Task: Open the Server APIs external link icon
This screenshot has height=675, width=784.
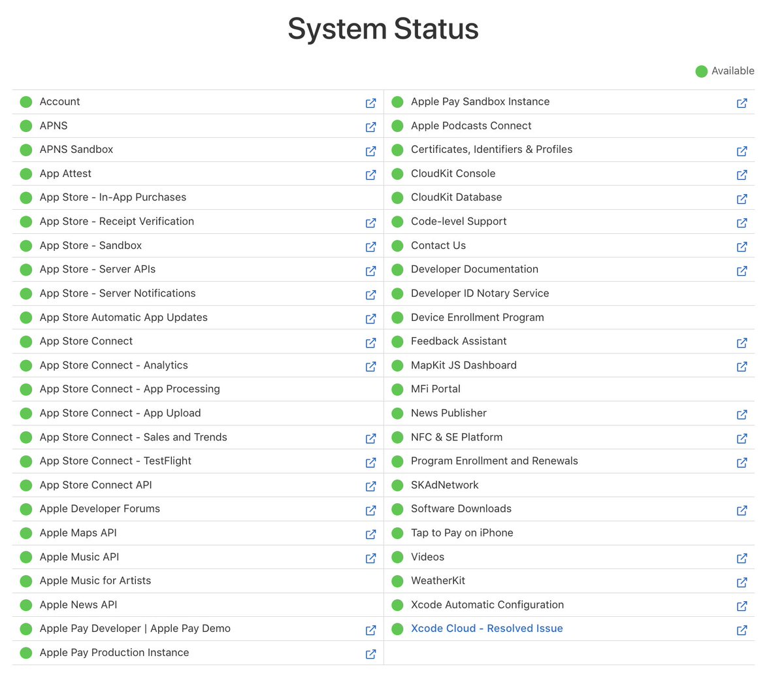Action: pyautogui.click(x=370, y=271)
